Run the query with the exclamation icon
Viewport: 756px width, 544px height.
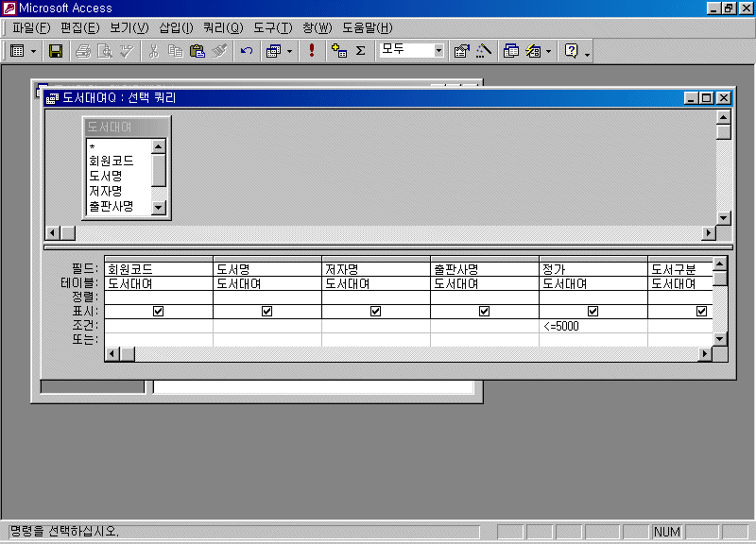click(x=312, y=51)
